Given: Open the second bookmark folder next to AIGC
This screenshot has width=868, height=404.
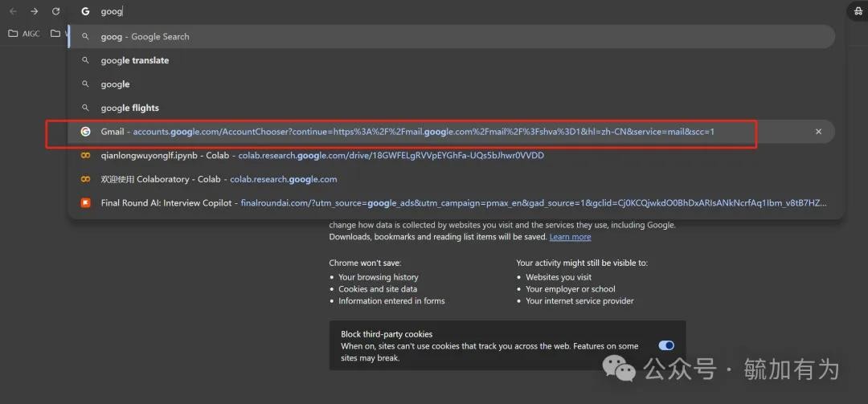Looking at the screenshot, I should pos(56,34).
